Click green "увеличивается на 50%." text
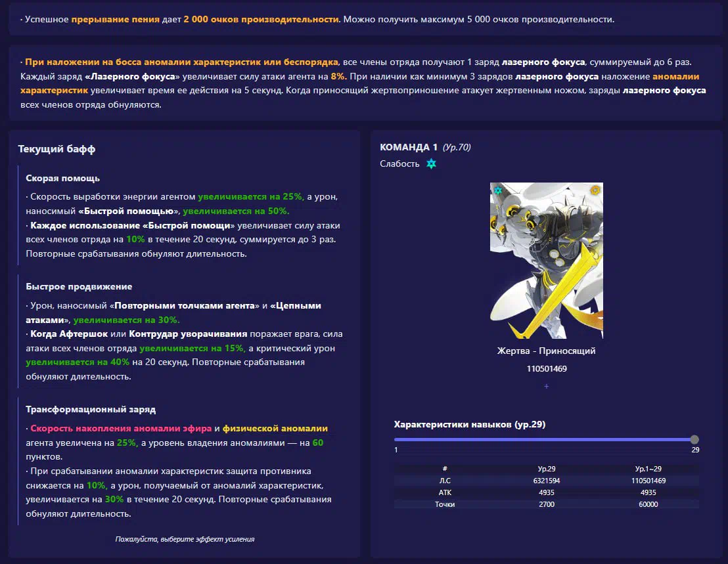728x564 pixels. (236, 211)
